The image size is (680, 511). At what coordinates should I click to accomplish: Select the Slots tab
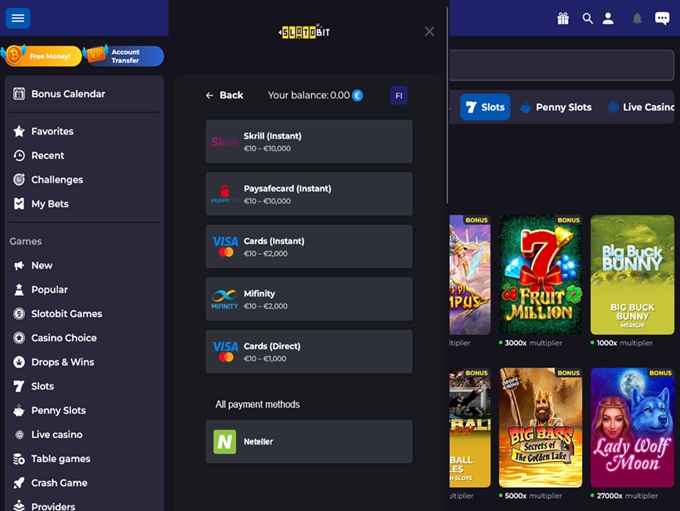pyautogui.click(x=485, y=107)
